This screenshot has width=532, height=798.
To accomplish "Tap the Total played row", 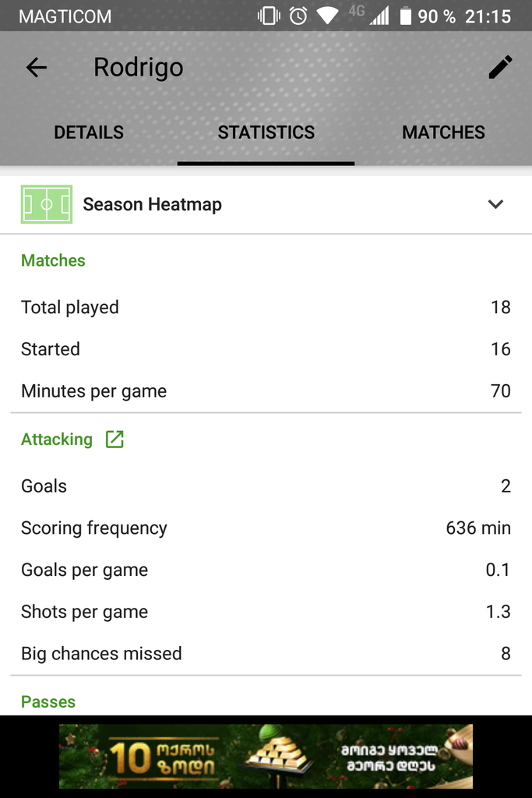I will click(266, 307).
